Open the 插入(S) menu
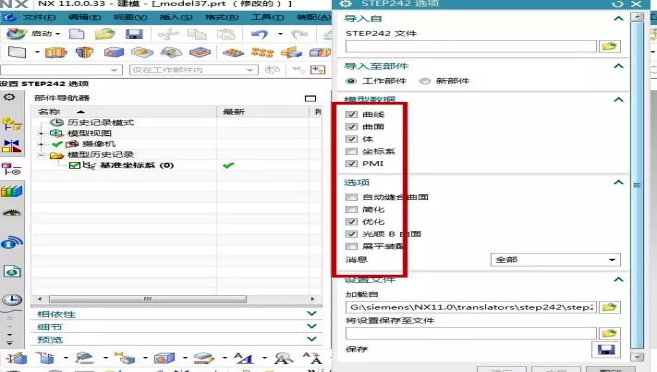This screenshot has height=372, width=657. click(176, 17)
